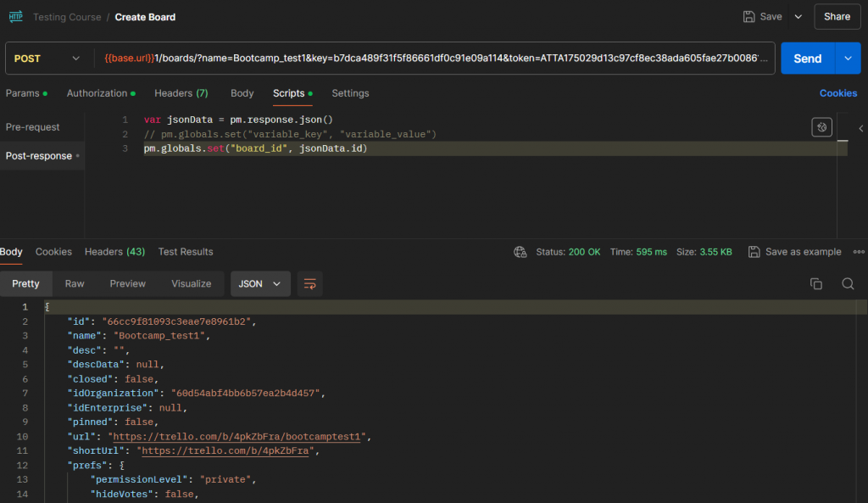The image size is (868, 503).
Task: Select the Pretty view
Action: pos(26,283)
